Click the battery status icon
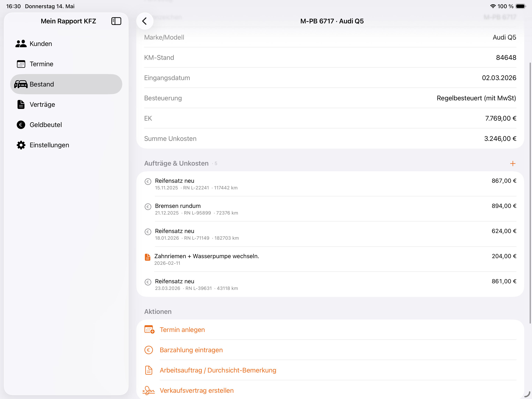Image resolution: width=532 pixels, height=399 pixels. (521, 6)
